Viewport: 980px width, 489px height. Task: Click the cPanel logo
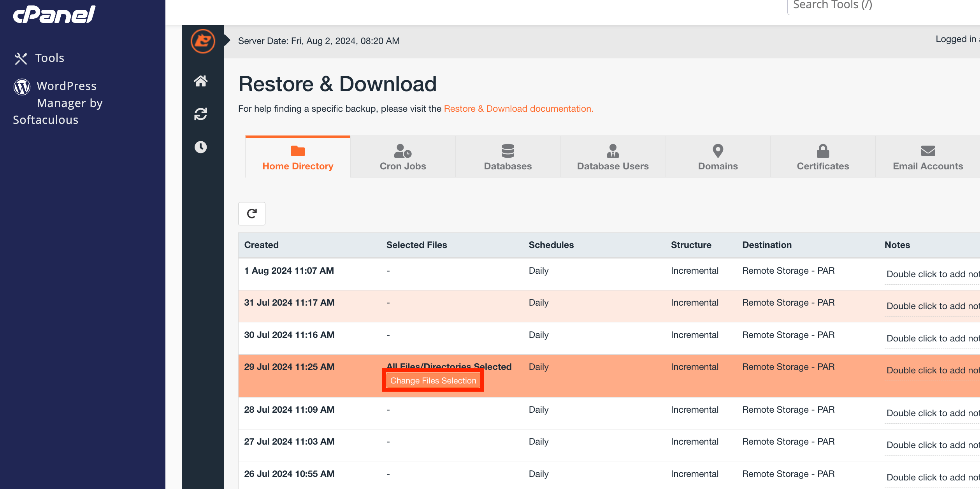click(54, 14)
